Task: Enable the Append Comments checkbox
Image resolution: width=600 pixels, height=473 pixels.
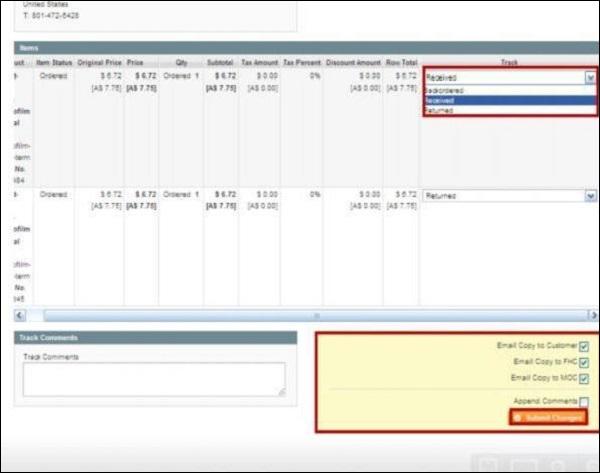Action: point(584,402)
